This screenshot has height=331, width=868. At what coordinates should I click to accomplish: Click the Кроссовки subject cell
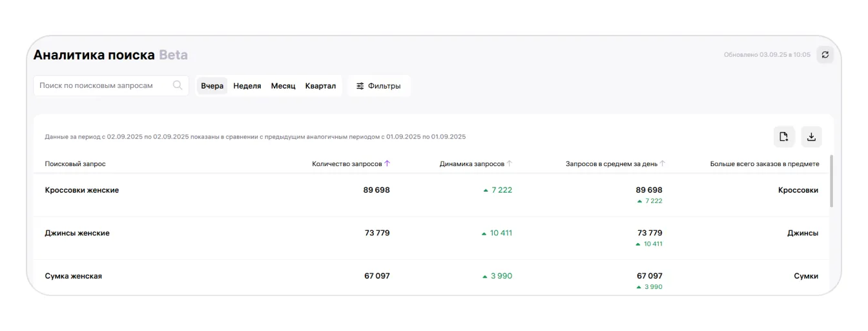coord(798,190)
